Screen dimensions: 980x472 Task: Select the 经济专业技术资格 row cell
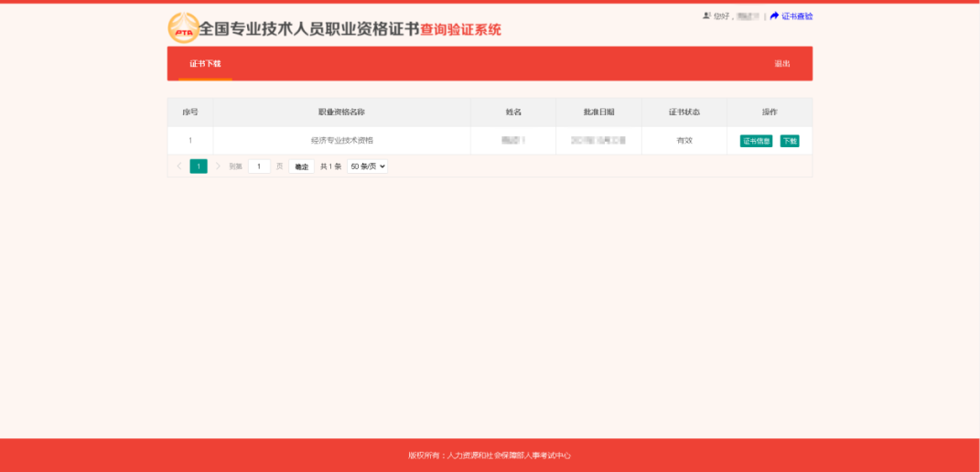(x=341, y=141)
